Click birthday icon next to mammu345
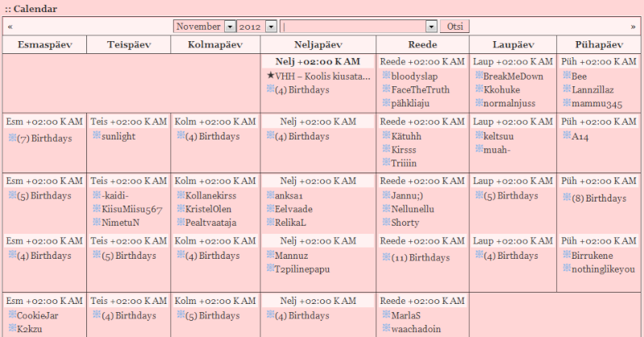Screen dimensions: 644x337 click(x=567, y=102)
